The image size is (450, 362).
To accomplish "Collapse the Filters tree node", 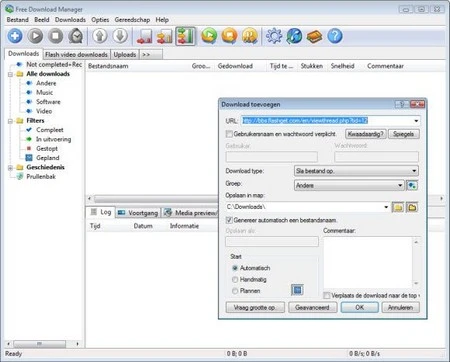I will 10,121.
